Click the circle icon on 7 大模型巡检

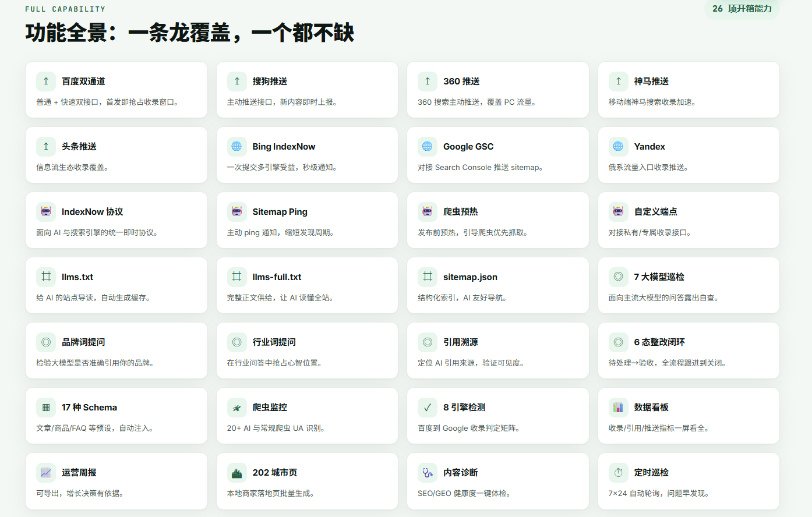click(618, 277)
